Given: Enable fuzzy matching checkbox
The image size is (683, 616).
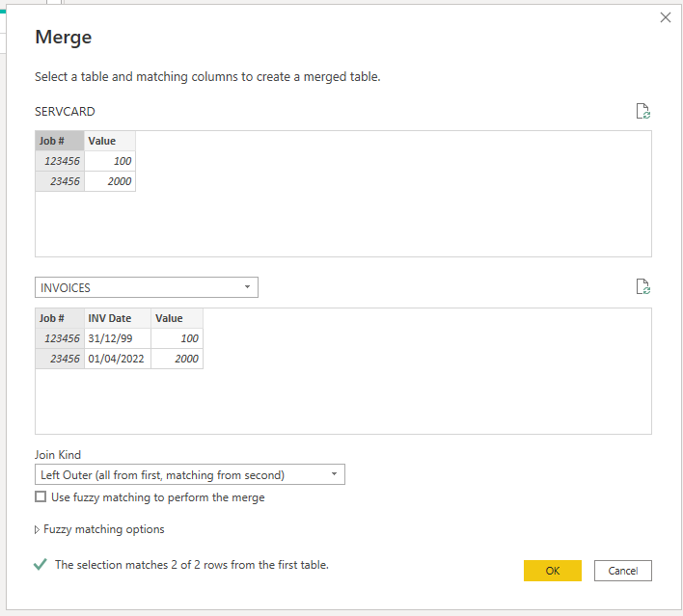Looking at the screenshot, I should (x=41, y=496).
